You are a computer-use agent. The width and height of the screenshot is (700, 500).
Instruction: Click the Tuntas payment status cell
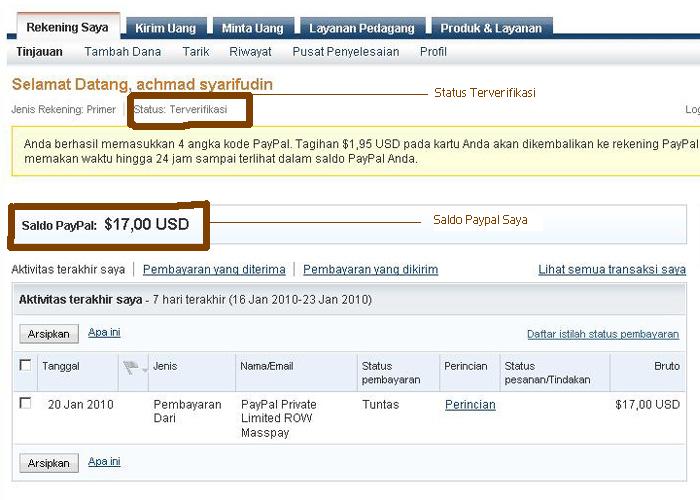pos(380,404)
